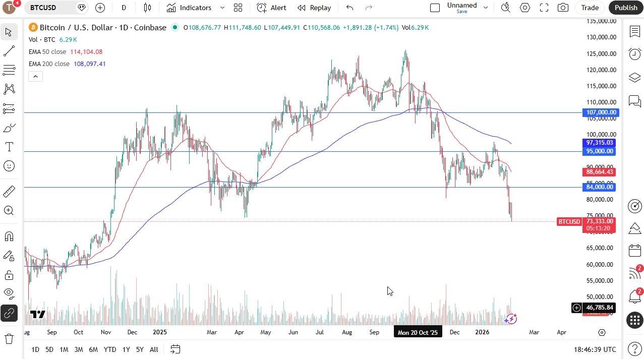This screenshot has height=359, width=644.
Task: Enable drawing sync link toggle
Action: [9, 313]
